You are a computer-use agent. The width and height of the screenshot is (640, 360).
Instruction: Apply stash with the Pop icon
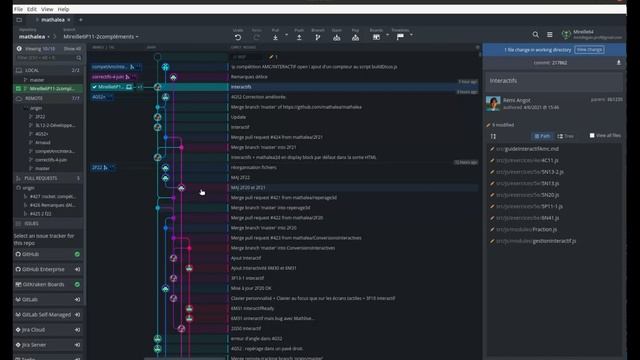point(356,37)
